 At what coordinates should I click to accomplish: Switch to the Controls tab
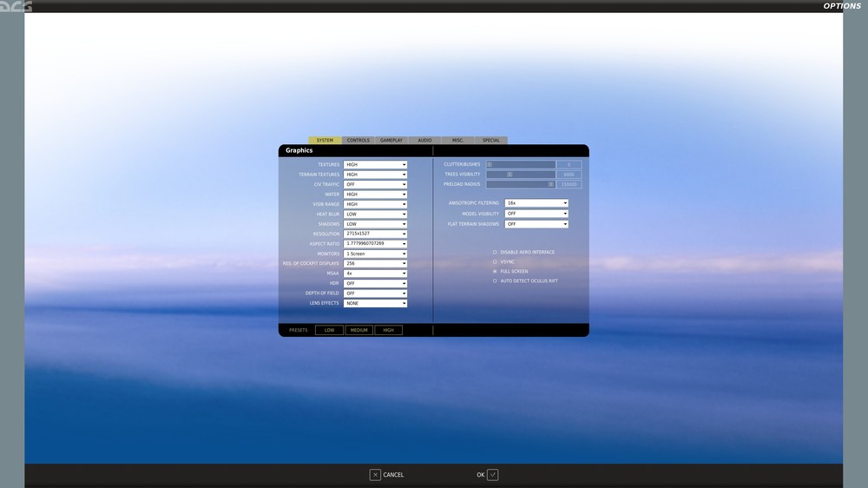358,140
